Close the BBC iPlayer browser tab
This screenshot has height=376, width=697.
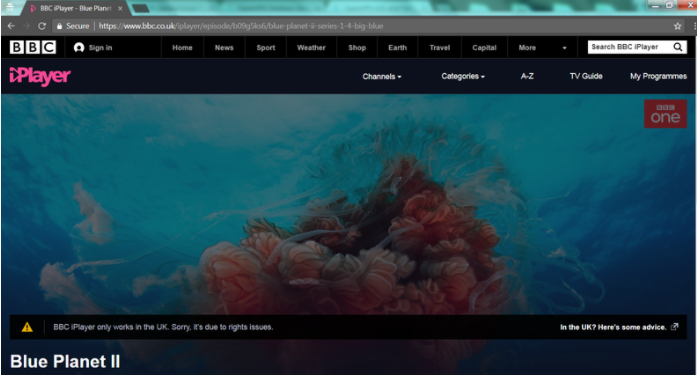pos(120,8)
